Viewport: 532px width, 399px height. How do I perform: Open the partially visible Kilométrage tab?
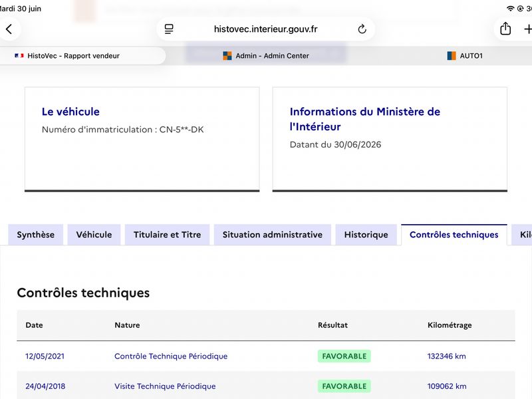click(523, 235)
